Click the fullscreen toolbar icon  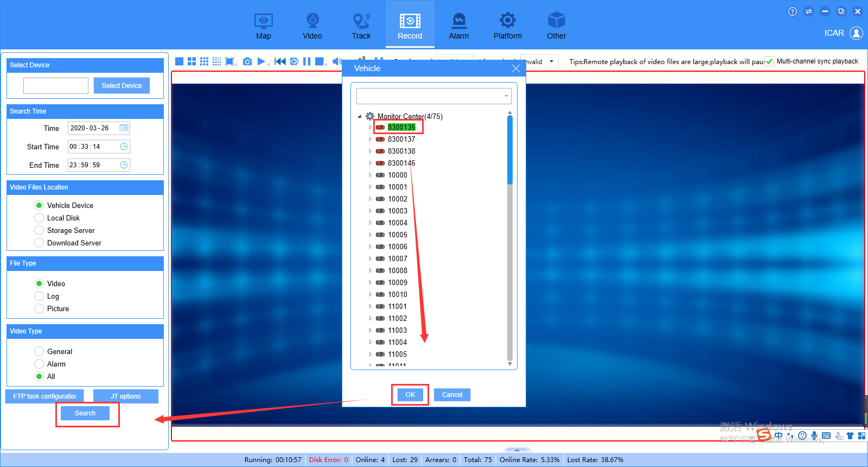(230, 61)
